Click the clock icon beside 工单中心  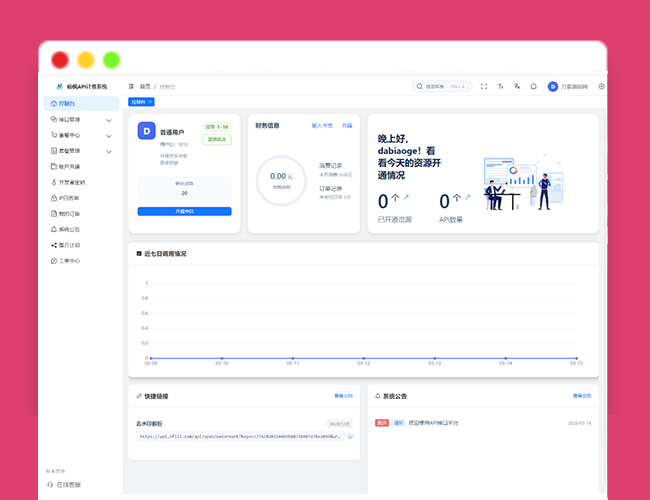pos(54,261)
